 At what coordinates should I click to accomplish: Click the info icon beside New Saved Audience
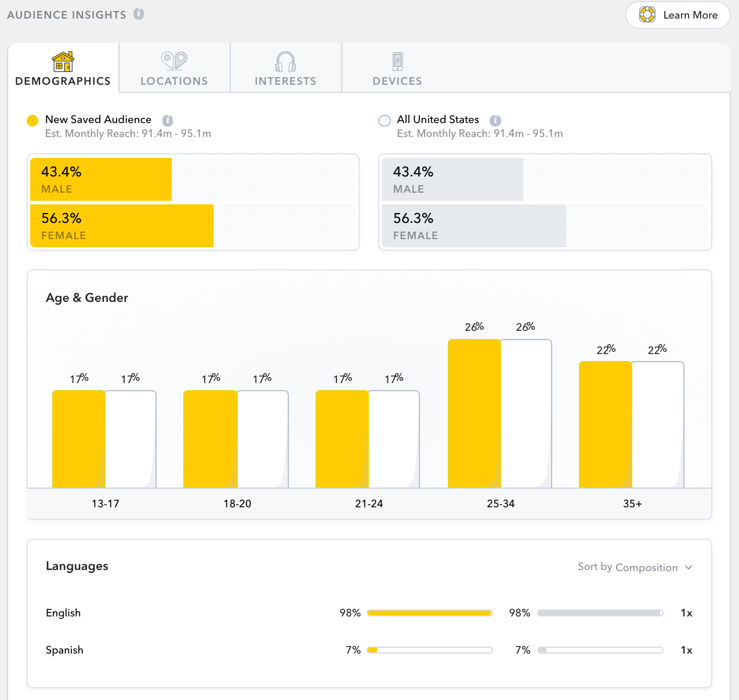[168, 120]
